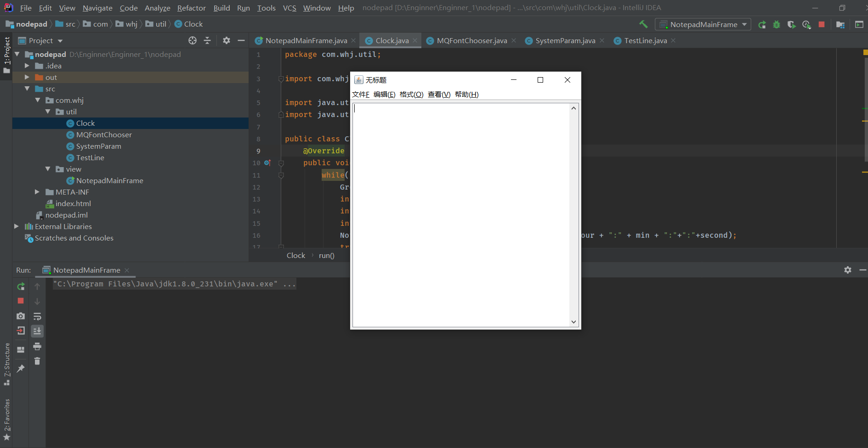
Task: Click override gutter icon on line 10
Action: click(x=267, y=162)
